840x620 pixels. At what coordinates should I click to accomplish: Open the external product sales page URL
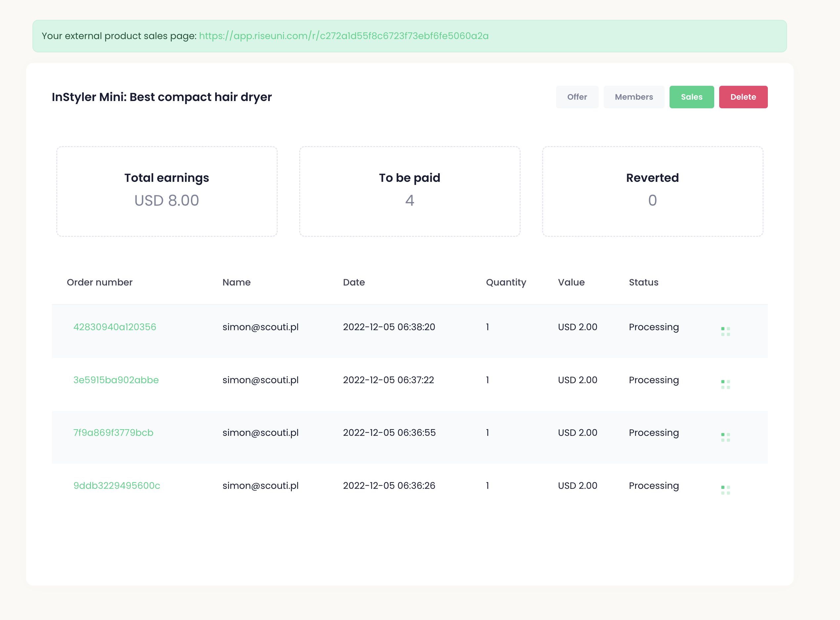click(x=344, y=36)
